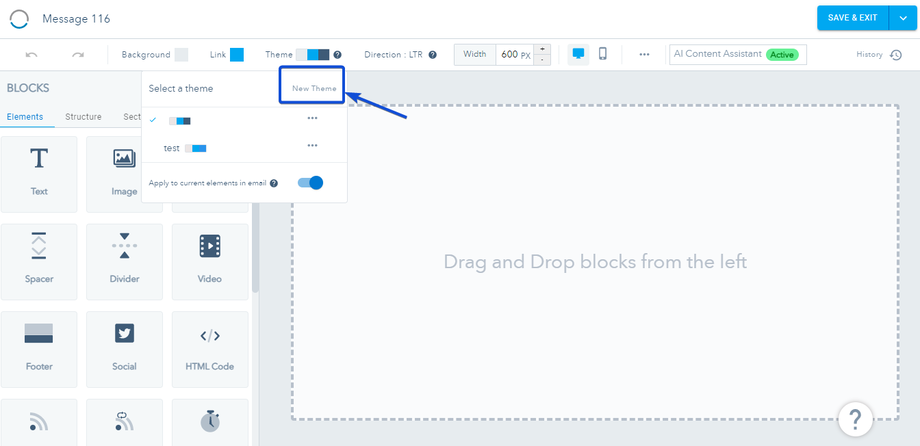
Task: Click the redo arrow icon
Action: (78, 55)
